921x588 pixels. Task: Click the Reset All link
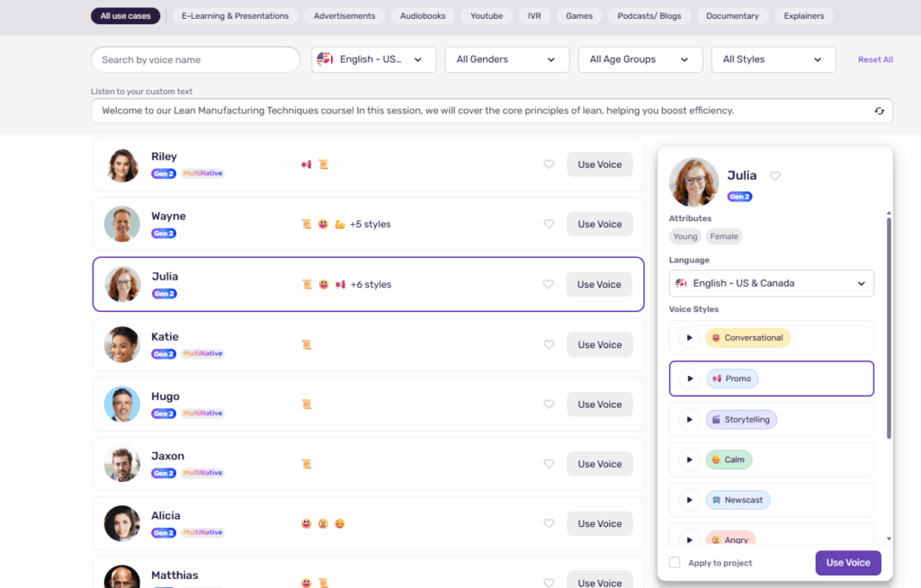pos(875,60)
